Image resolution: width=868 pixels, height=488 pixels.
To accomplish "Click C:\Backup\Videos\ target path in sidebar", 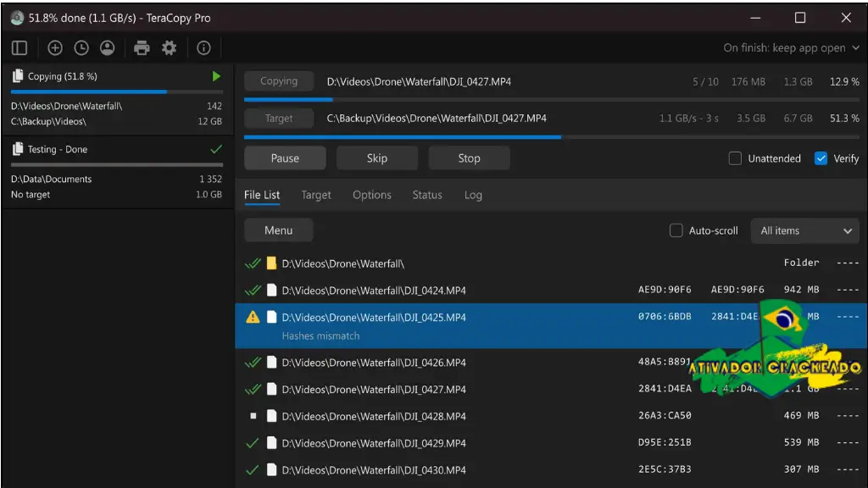I will click(x=48, y=121).
